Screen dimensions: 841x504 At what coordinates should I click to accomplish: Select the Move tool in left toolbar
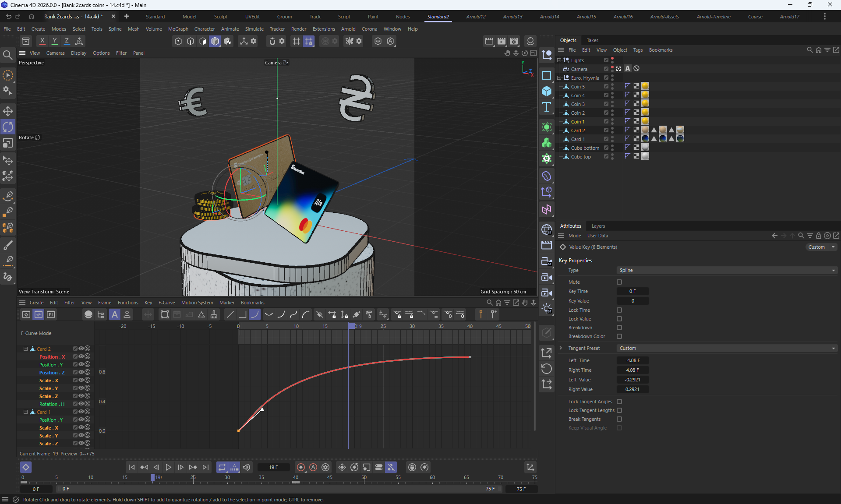(8, 111)
